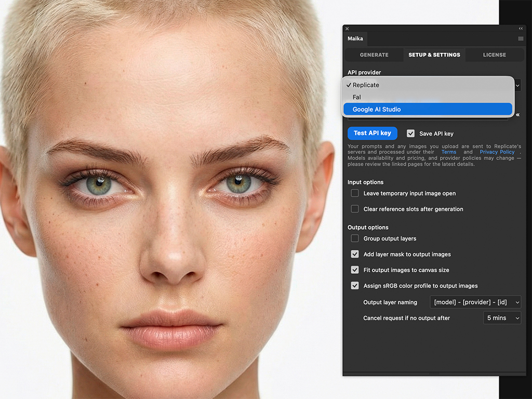Click the scrollbar handle at panel bottom
The width and height of the screenshot is (532, 399).
[434, 372]
